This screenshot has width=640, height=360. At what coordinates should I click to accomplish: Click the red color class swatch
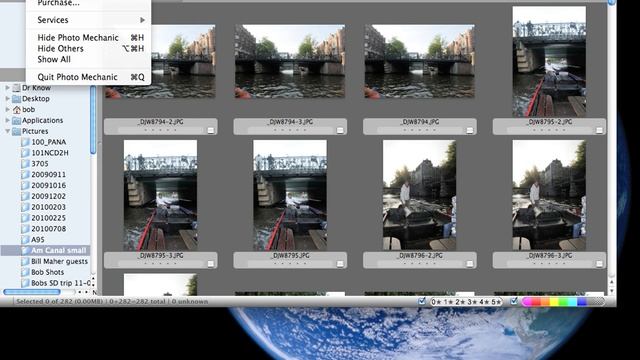[x=536, y=302]
